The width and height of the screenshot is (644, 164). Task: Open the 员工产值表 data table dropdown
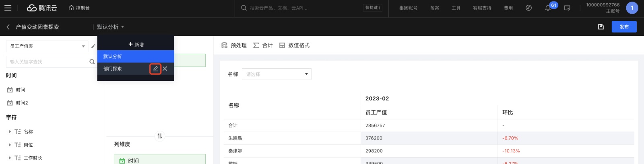(x=47, y=46)
